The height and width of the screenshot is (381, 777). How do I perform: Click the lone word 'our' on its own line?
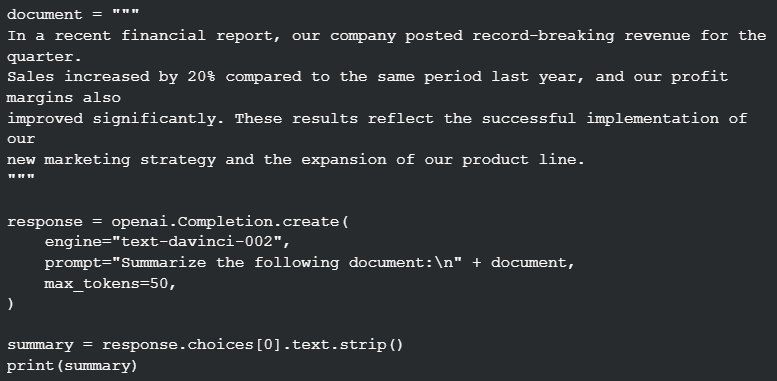pos(21,139)
